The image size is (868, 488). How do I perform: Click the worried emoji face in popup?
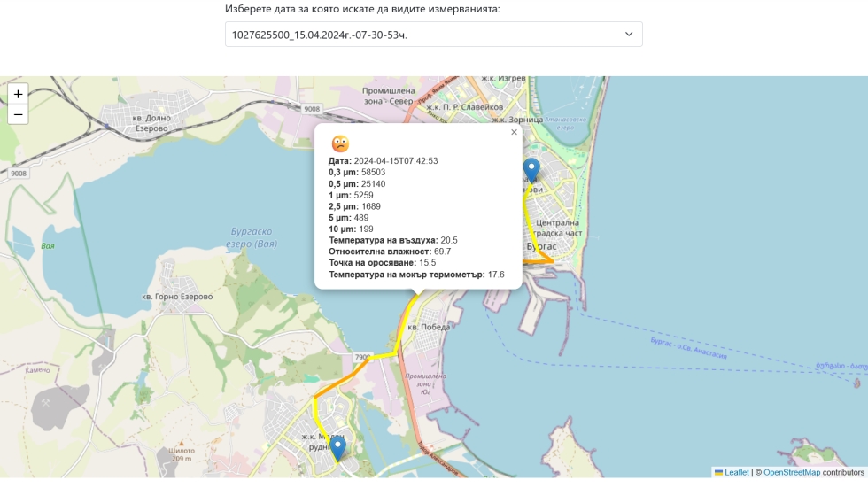(340, 143)
